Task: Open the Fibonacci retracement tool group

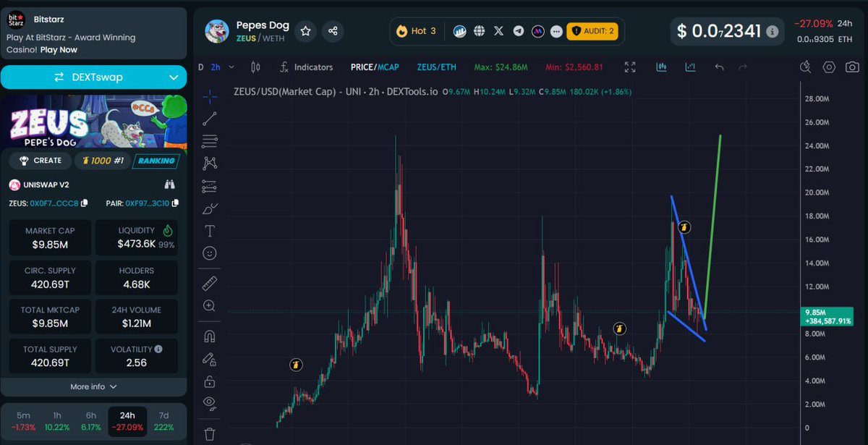Action: point(210,141)
